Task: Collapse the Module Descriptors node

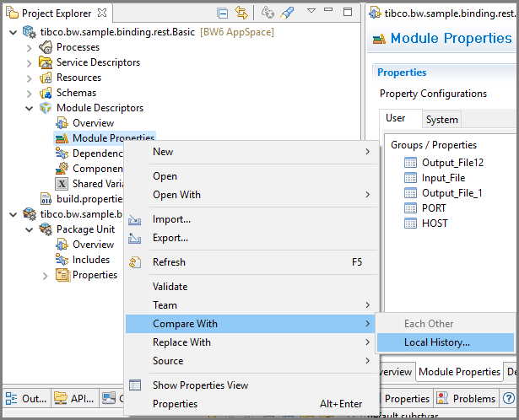Action: [30, 108]
